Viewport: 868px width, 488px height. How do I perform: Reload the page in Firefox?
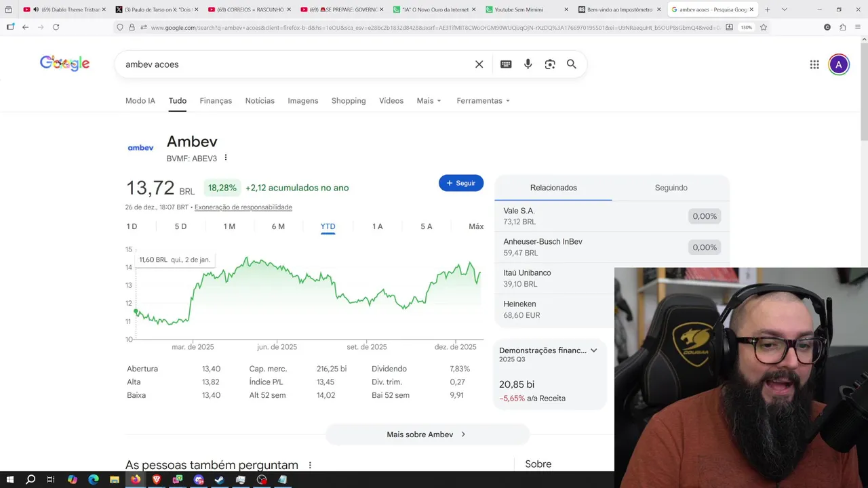pos(56,27)
